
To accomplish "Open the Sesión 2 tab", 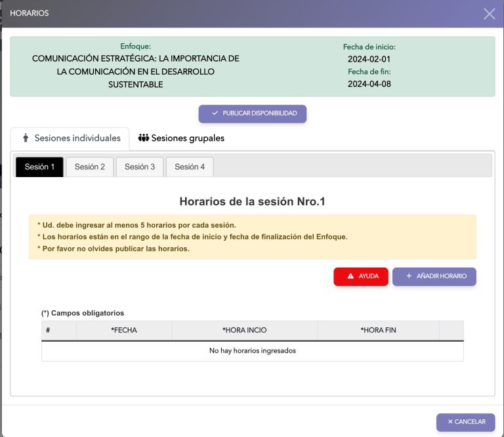I will click(x=90, y=167).
